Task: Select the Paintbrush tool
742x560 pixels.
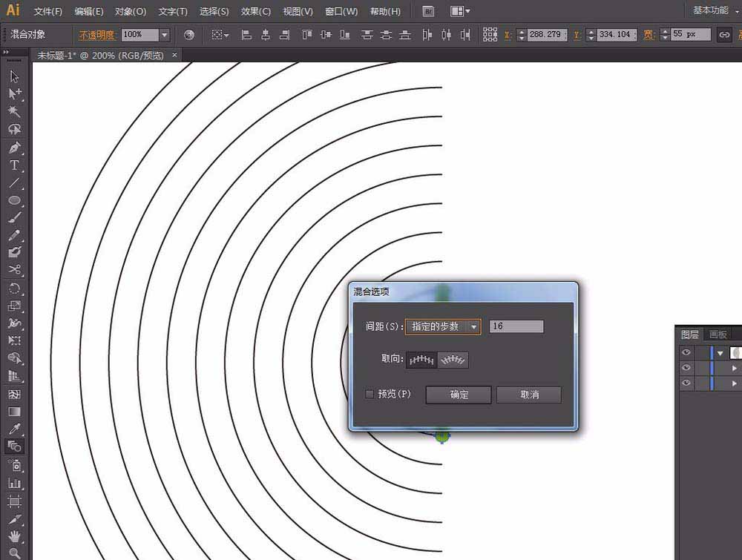Action: (14, 217)
